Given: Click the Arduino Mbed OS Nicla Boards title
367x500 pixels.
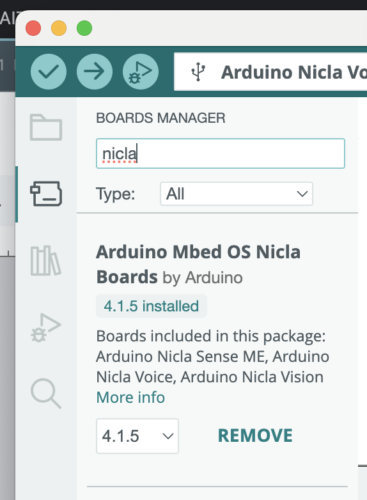Looking at the screenshot, I should [198, 264].
